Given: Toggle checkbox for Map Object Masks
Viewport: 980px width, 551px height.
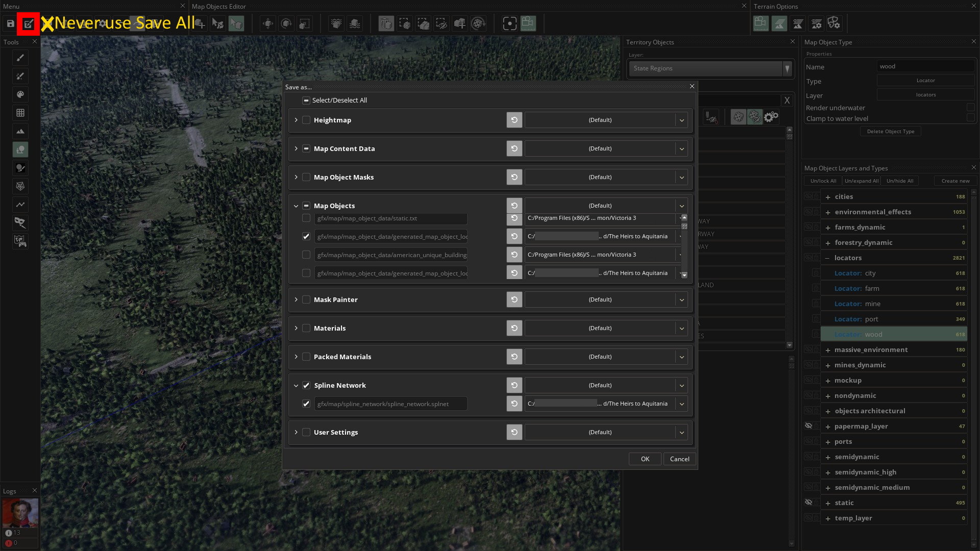Looking at the screenshot, I should pos(307,177).
